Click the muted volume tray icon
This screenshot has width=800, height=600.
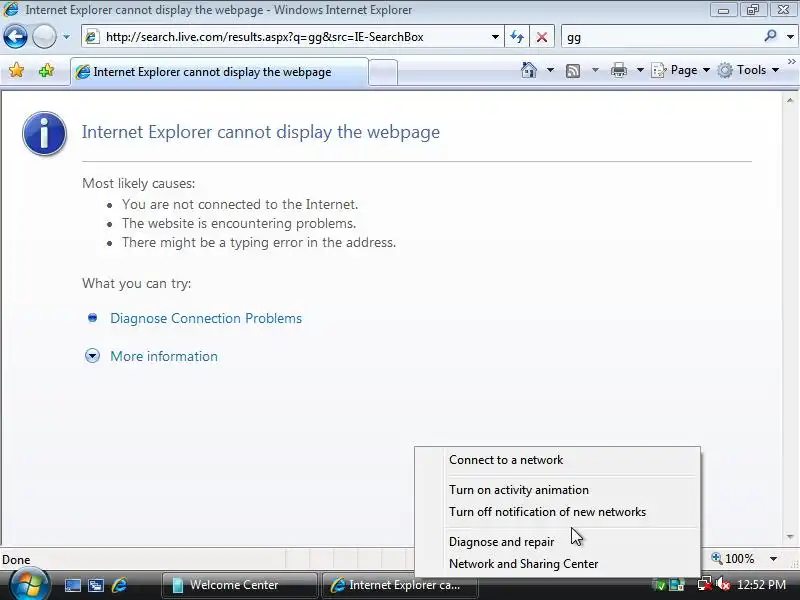click(722, 585)
